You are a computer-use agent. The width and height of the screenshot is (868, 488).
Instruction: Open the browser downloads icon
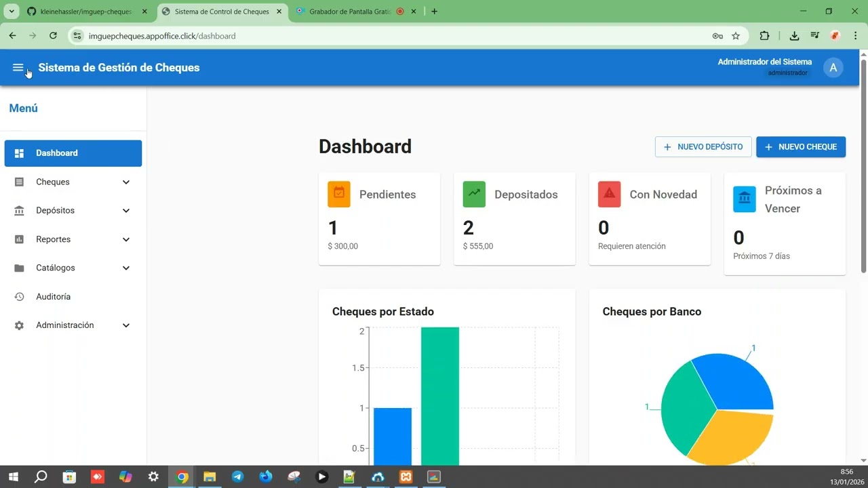point(795,36)
